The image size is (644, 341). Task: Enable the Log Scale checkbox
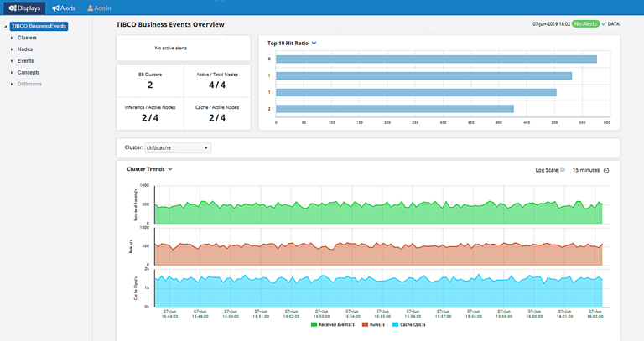pos(563,169)
